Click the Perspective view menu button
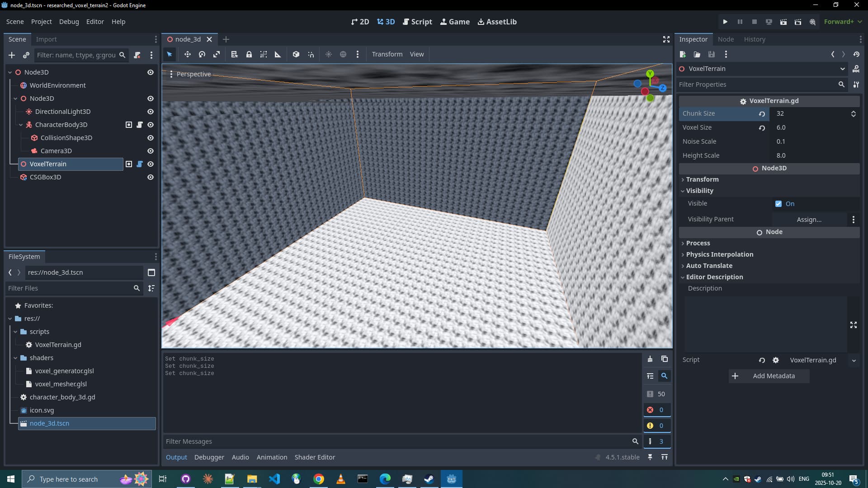 coord(190,74)
